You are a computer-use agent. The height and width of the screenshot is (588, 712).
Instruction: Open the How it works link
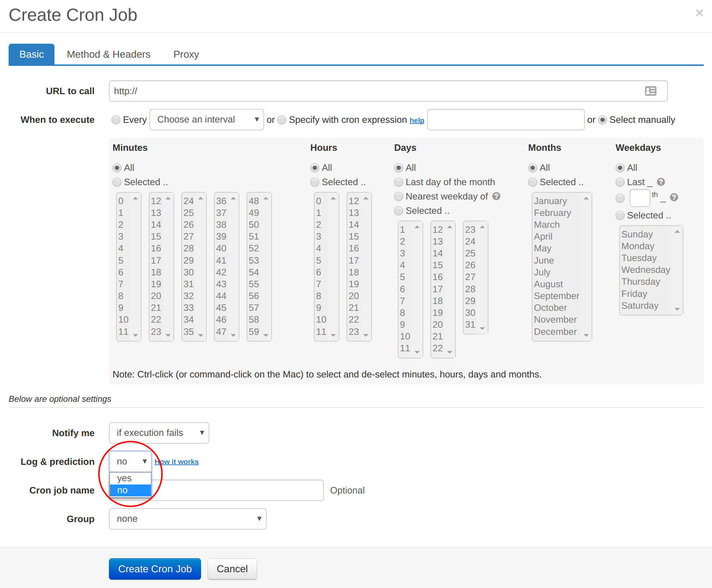click(x=177, y=462)
